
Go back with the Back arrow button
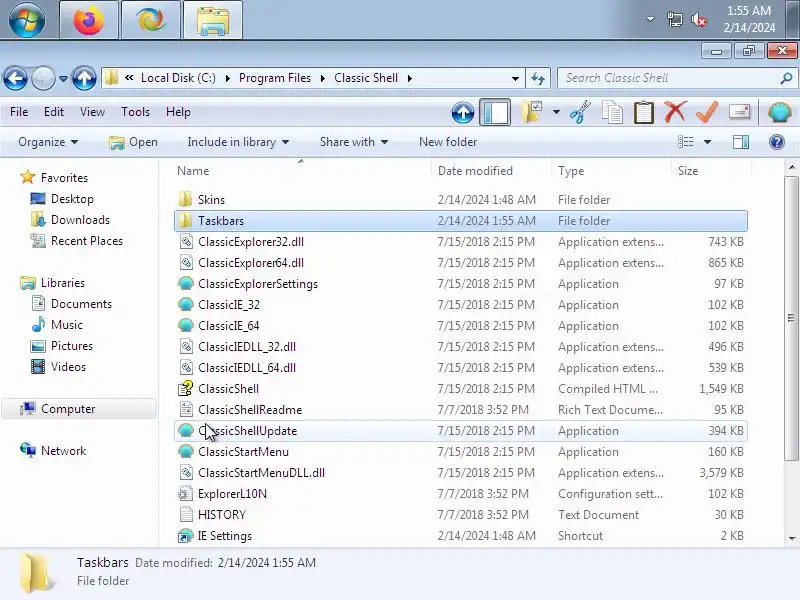(15, 79)
